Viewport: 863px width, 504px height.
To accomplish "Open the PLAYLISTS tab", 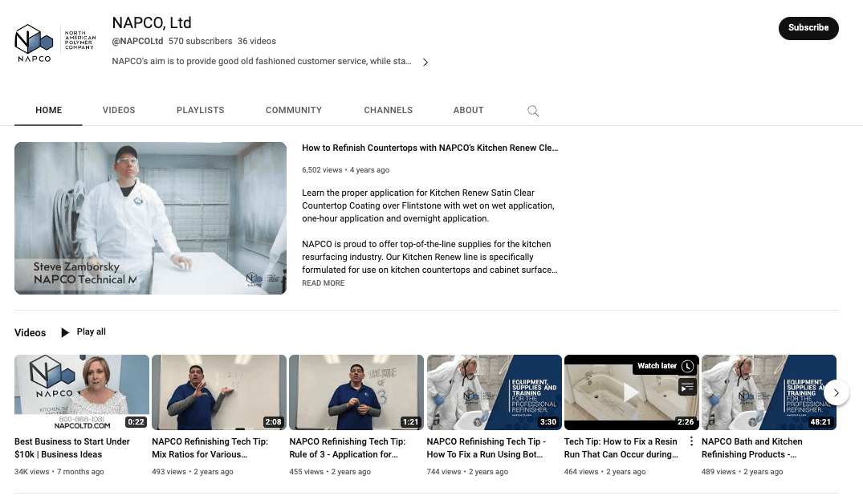I will pyautogui.click(x=201, y=110).
